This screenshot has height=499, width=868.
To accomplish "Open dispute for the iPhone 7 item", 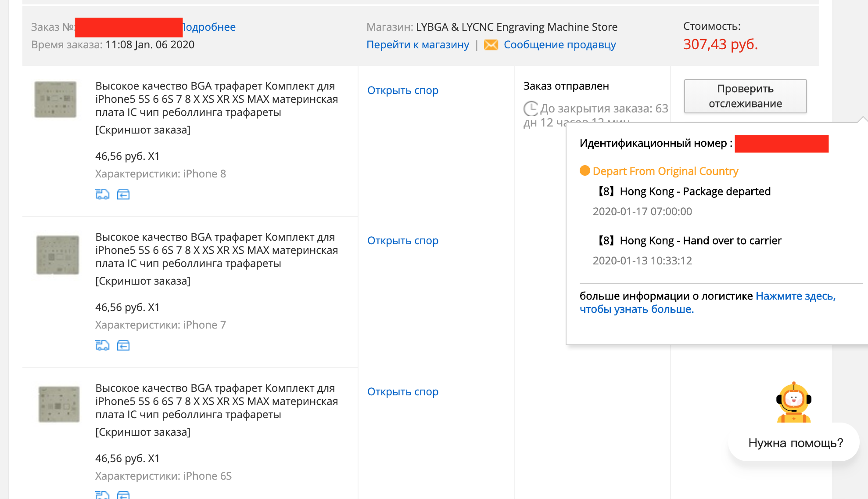I will tap(403, 241).
